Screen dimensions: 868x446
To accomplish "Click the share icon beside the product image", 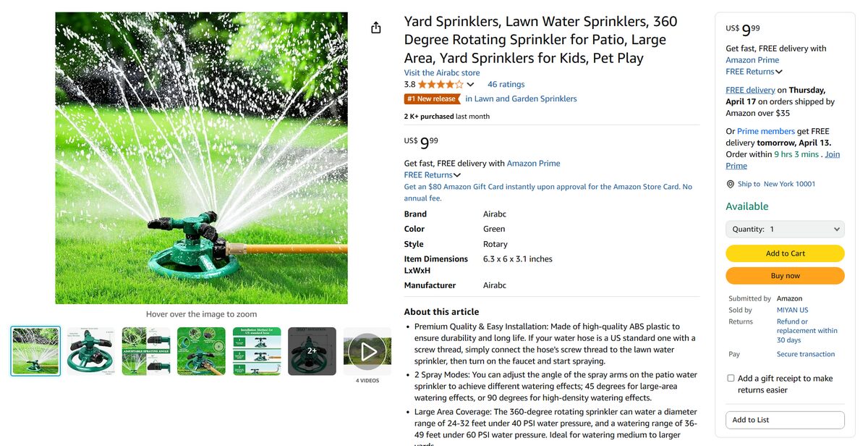I will [x=375, y=26].
